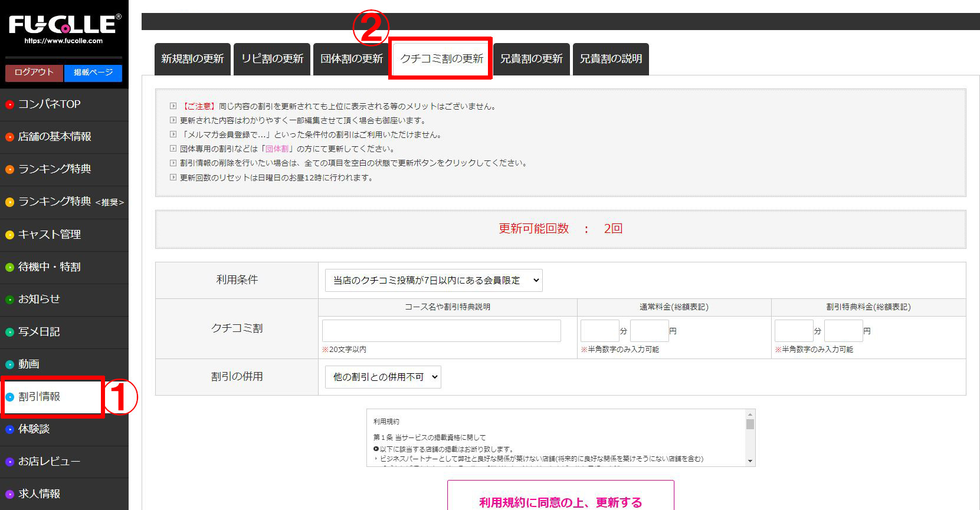Viewport: 980px width, 510px height.
Task: Click the ログアウト button
Action: 34,73
